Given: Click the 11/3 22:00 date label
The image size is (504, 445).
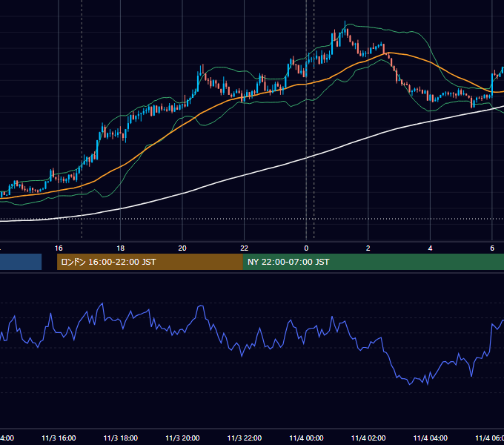Looking at the screenshot, I should (245, 438).
